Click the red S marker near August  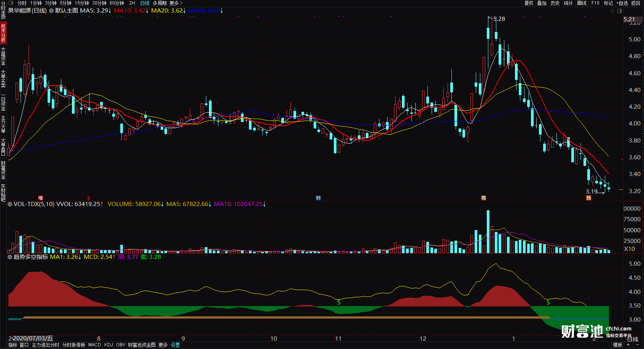coord(89,198)
